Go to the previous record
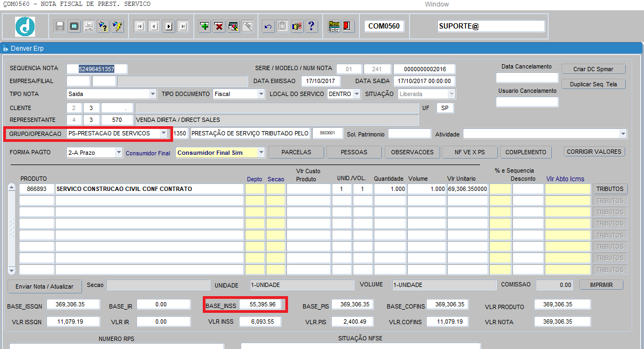Screen dimensions: 644x349 154,26
